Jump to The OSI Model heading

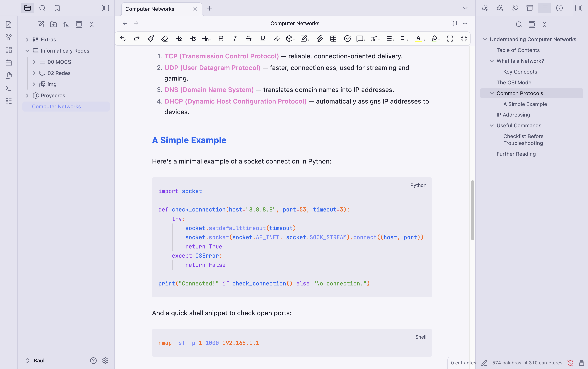tap(514, 83)
